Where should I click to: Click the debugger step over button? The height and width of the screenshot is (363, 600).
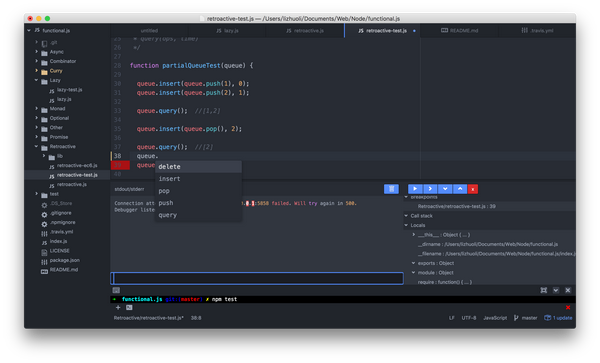tap(430, 189)
